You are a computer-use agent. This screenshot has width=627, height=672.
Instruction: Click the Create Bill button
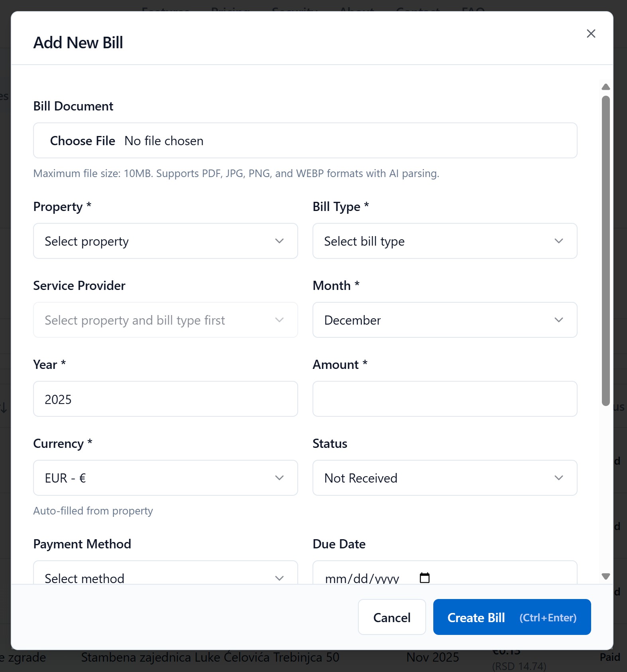[x=511, y=617]
